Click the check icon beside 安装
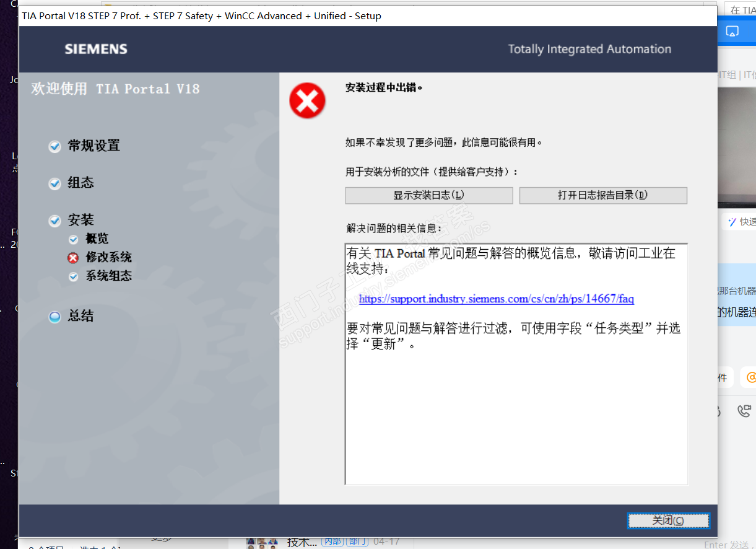Screen dimensions: 756x549 pos(55,221)
